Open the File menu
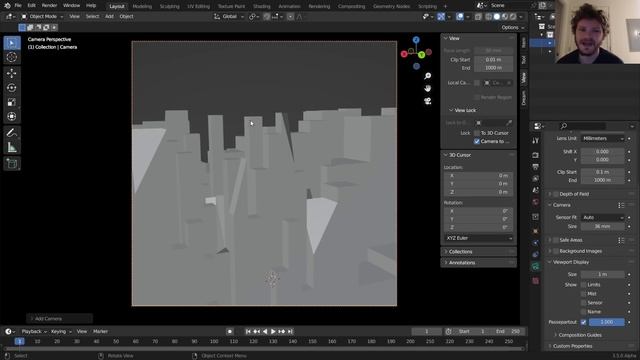 click(18, 6)
